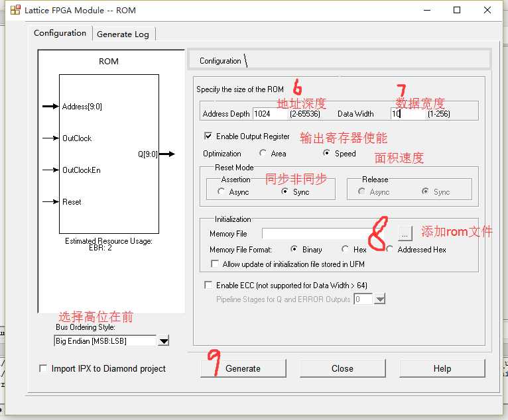Click the EBR: 2 value
Screen dimensions: 508x420
(100, 248)
